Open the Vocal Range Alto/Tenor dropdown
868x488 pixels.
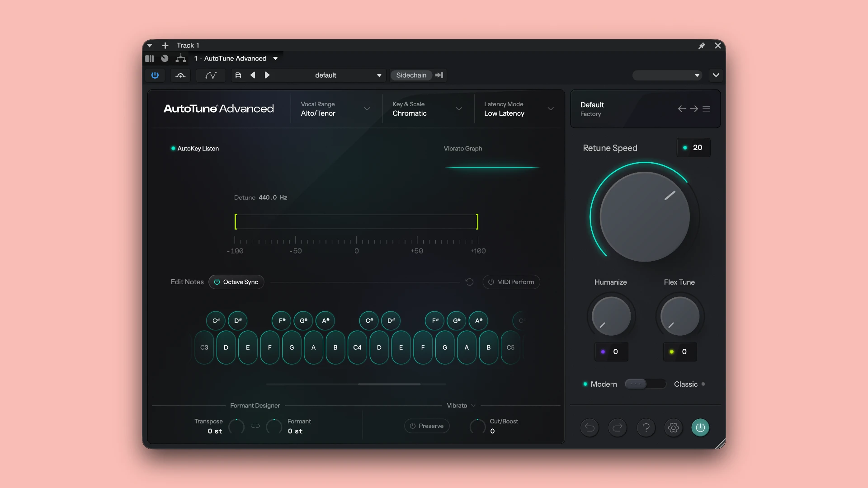pyautogui.click(x=335, y=109)
